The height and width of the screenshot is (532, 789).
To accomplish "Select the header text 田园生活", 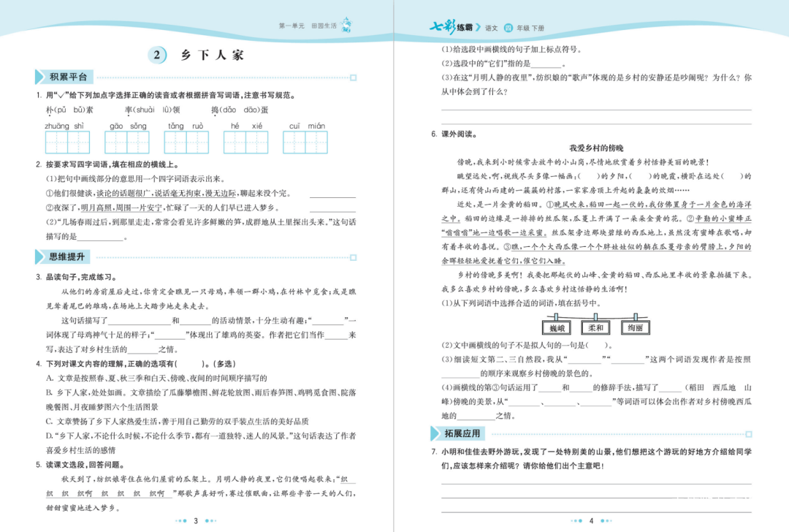I will (x=324, y=26).
